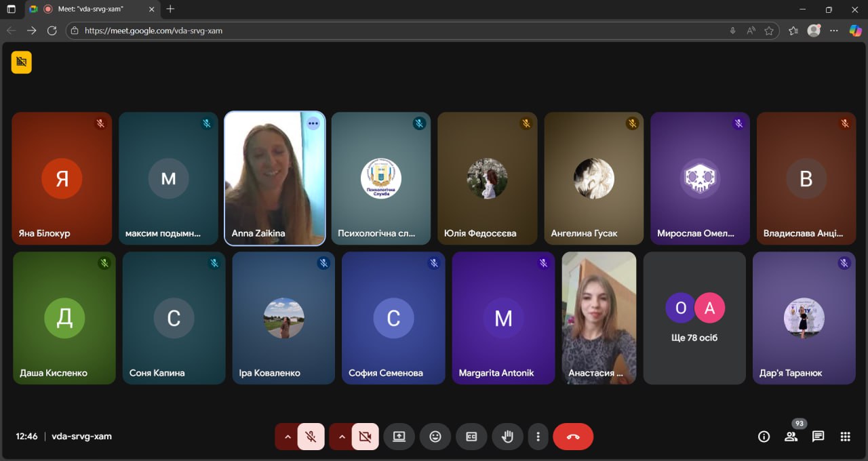This screenshot has height=461, width=868.
Task: Open meeting details info icon
Action: point(764,437)
